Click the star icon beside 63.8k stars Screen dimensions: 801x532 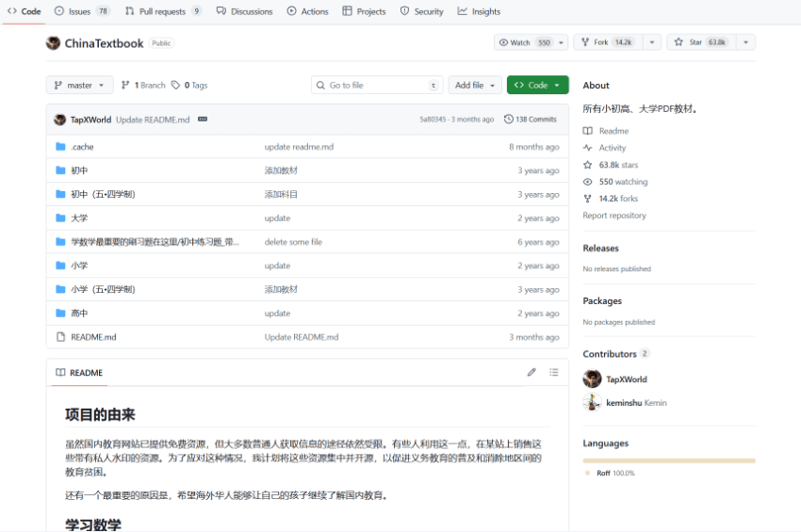click(587, 165)
